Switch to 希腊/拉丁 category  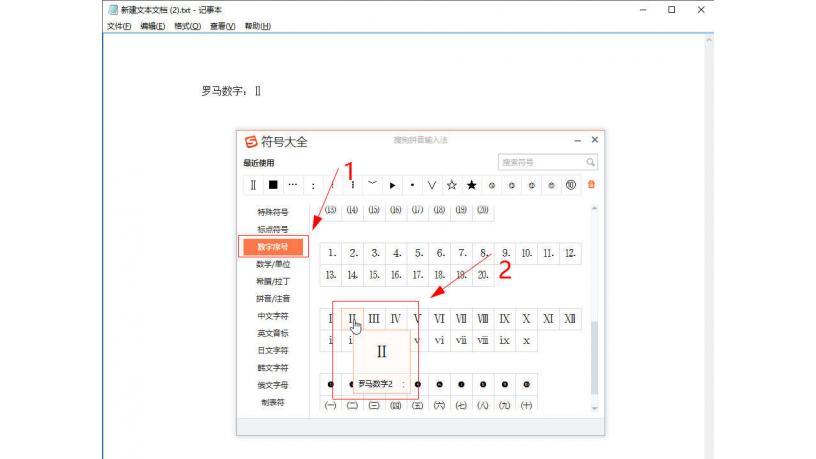273,281
